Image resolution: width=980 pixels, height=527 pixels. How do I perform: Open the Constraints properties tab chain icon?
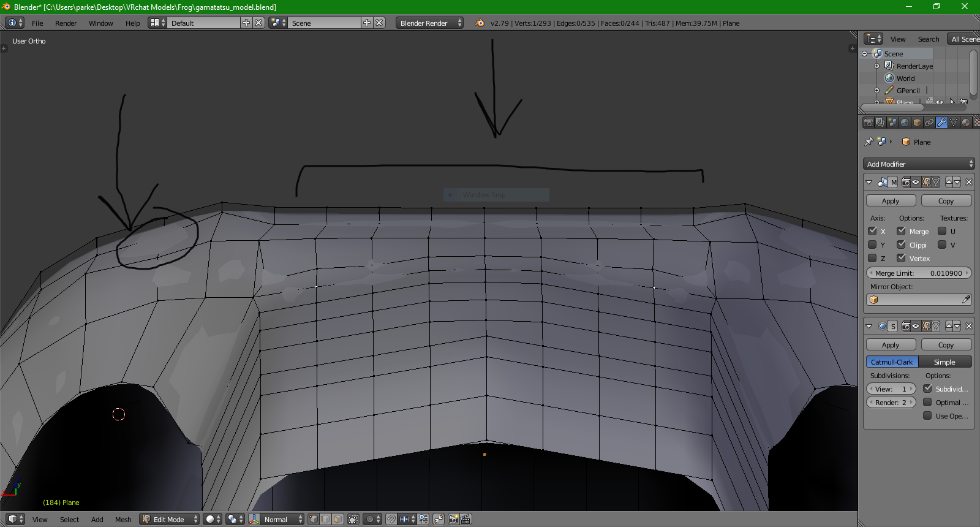(x=929, y=123)
